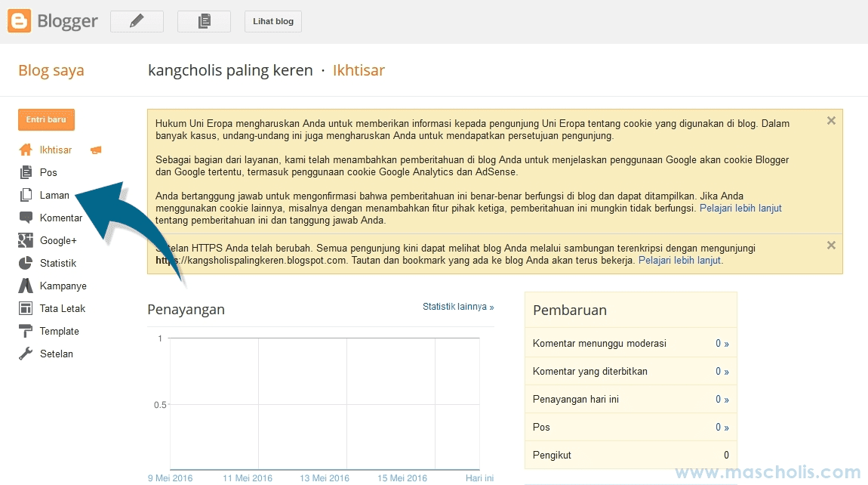Click the Komentar speech bubble icon
Viewport: 868px width, 485px height.
click(25, 218)
